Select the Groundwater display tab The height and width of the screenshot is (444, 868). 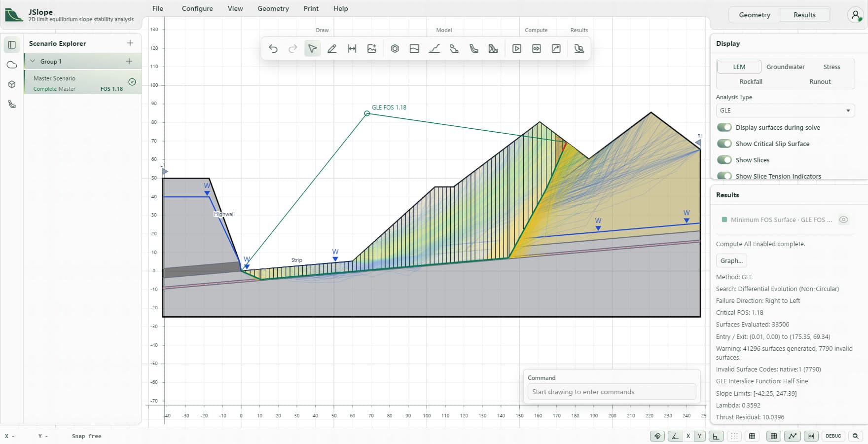coord(785,67)
